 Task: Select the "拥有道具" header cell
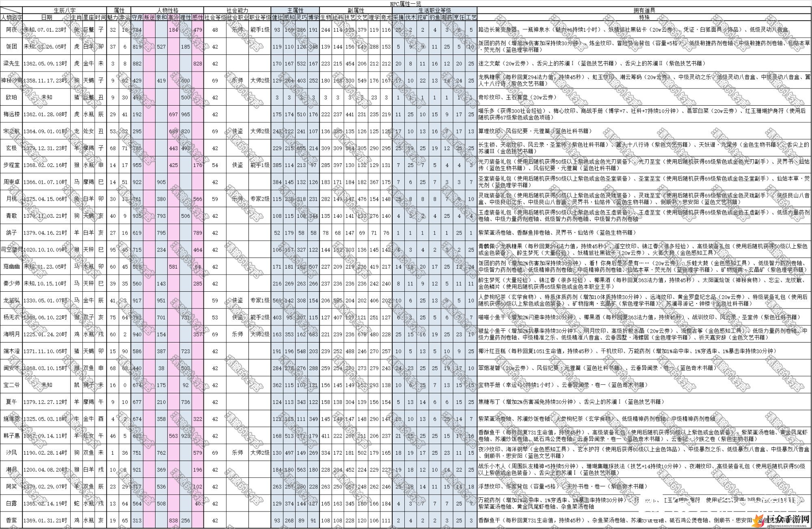click(644, 10)
